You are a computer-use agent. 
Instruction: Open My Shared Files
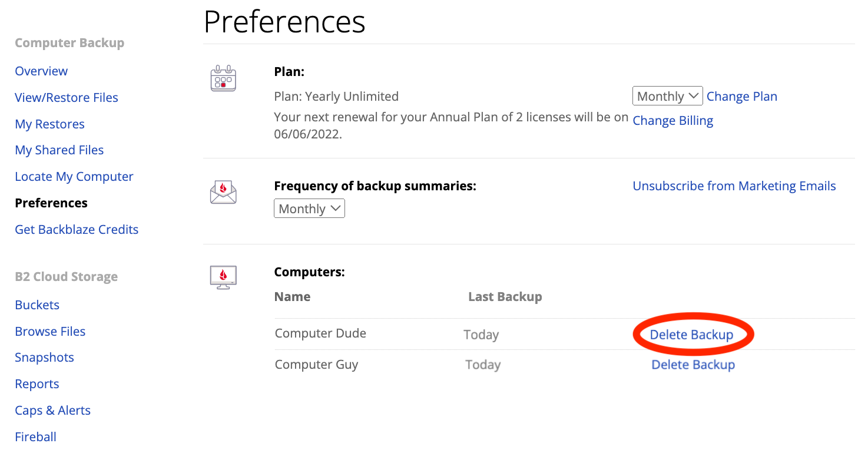[59, 150]
